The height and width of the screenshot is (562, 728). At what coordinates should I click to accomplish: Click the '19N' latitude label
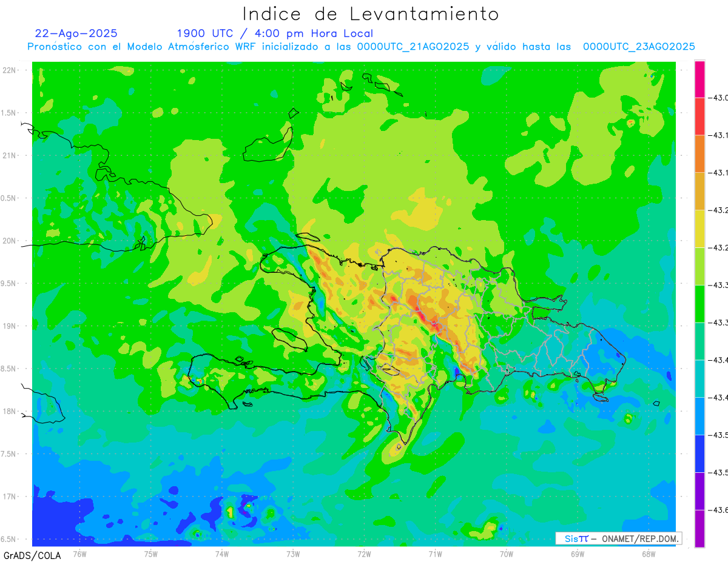click(9, 326)
